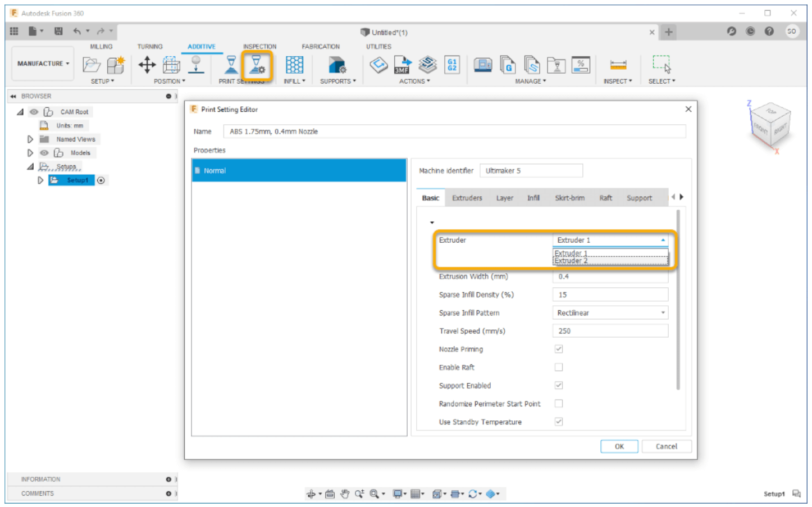Confirm the dialog with OK

tap(619, 446)
